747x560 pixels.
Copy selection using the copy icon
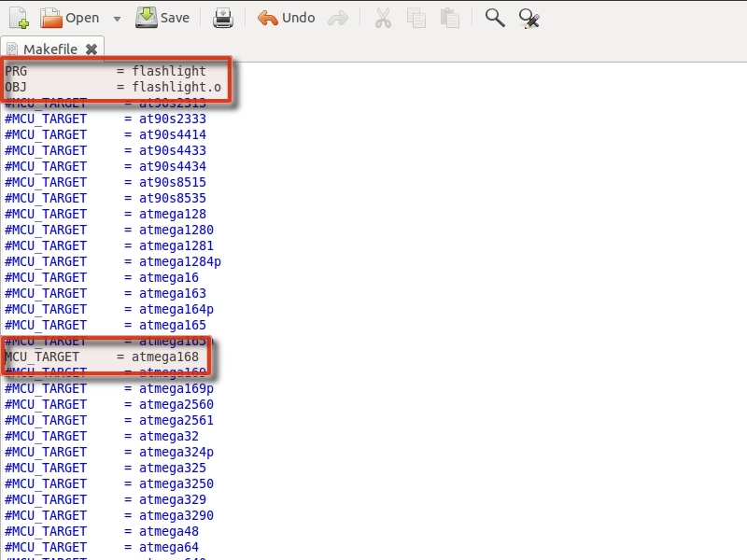(416, 18)
